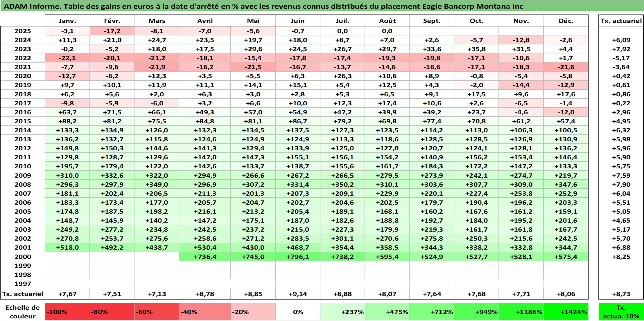Click the +195,7 cell in 2010 row
Viewport: 644px width, 321px height.
(67, 166)
